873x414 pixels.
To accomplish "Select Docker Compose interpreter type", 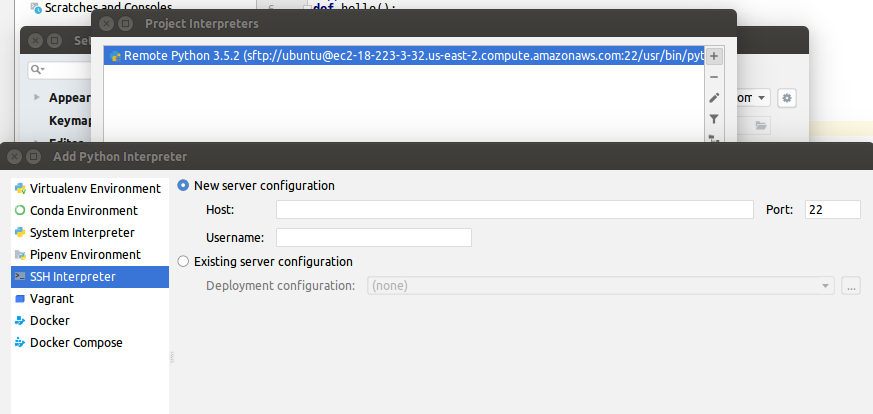I will click(x=90, y=343).
